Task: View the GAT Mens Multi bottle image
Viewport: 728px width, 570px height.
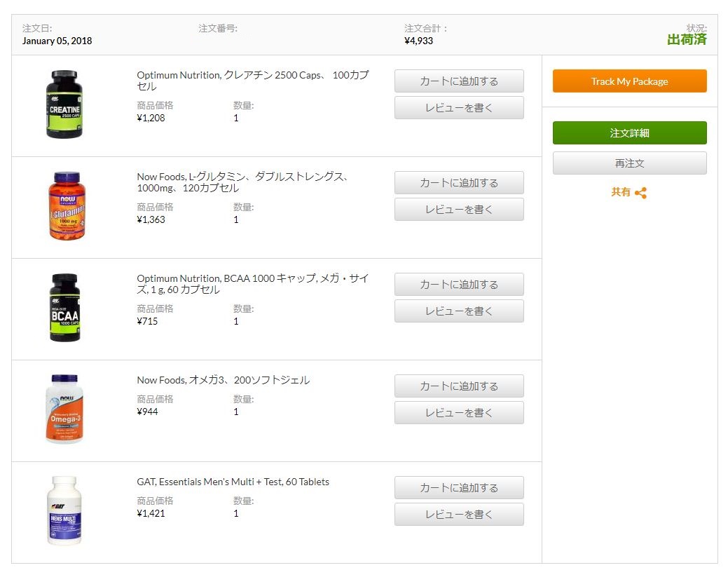Action: (x=64, y=511)
